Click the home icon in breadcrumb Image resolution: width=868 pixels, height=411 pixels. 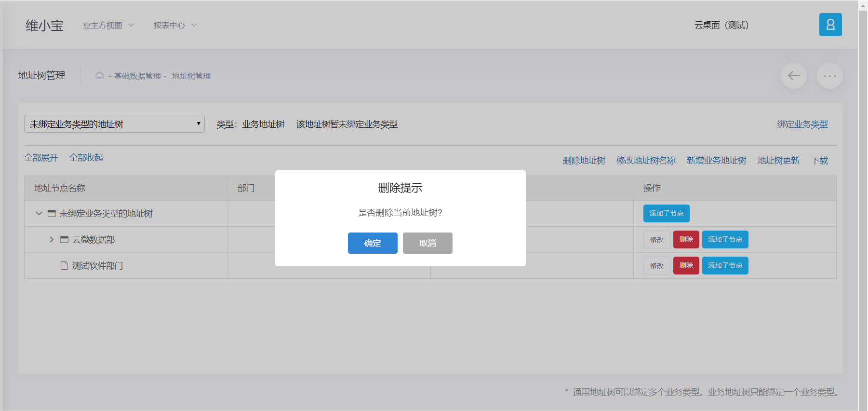(100, 76)
